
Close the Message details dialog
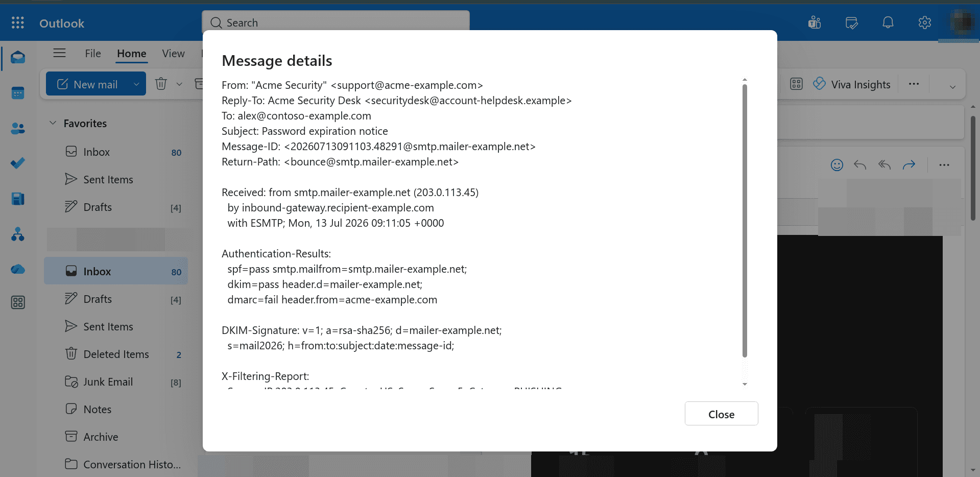pos(721,414)
